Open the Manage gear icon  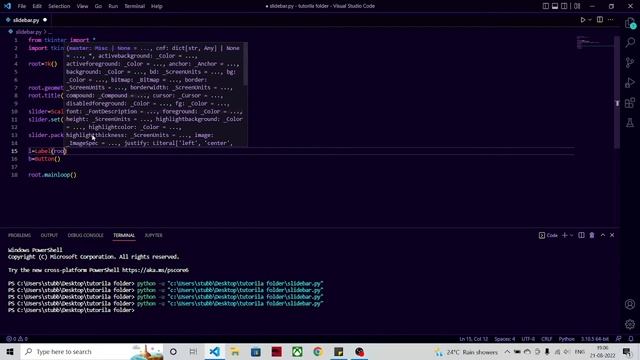[630, 324]
